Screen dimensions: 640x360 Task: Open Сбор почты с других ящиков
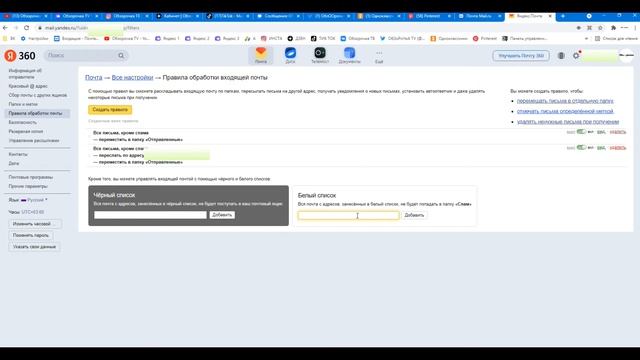pos(38,95)
